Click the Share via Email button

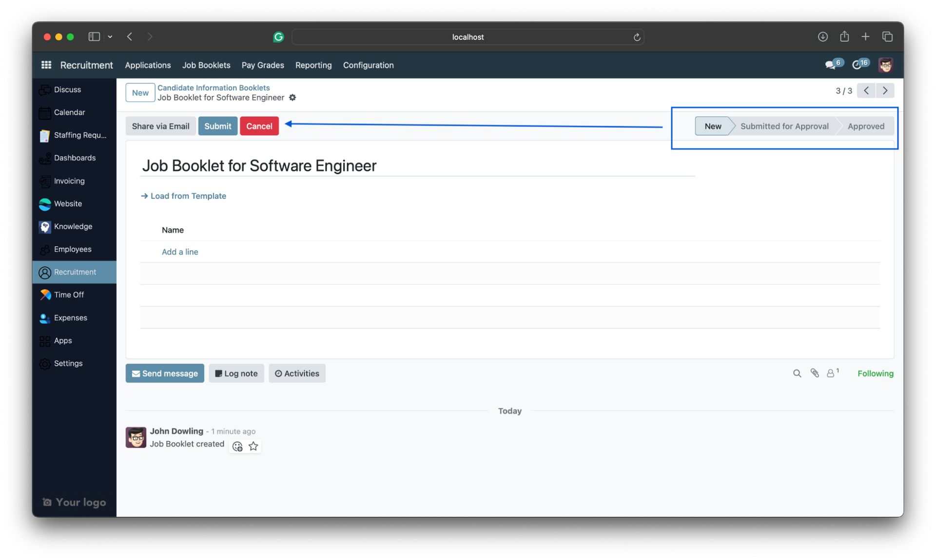pyautogui.click(x=161, y=126)
